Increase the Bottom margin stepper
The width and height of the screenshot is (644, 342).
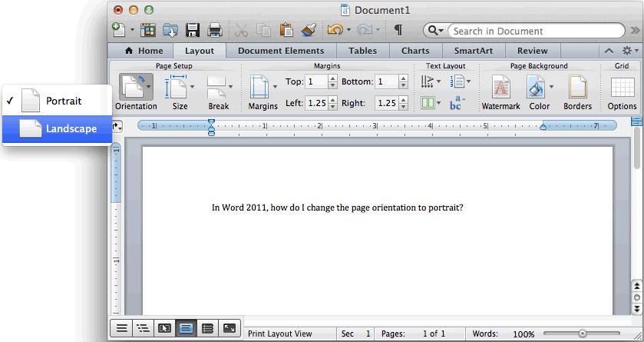tap(403, 78)
